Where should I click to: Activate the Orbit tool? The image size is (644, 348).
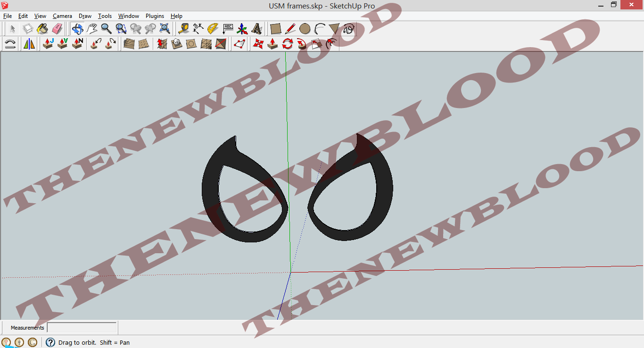tap(77, 29)
